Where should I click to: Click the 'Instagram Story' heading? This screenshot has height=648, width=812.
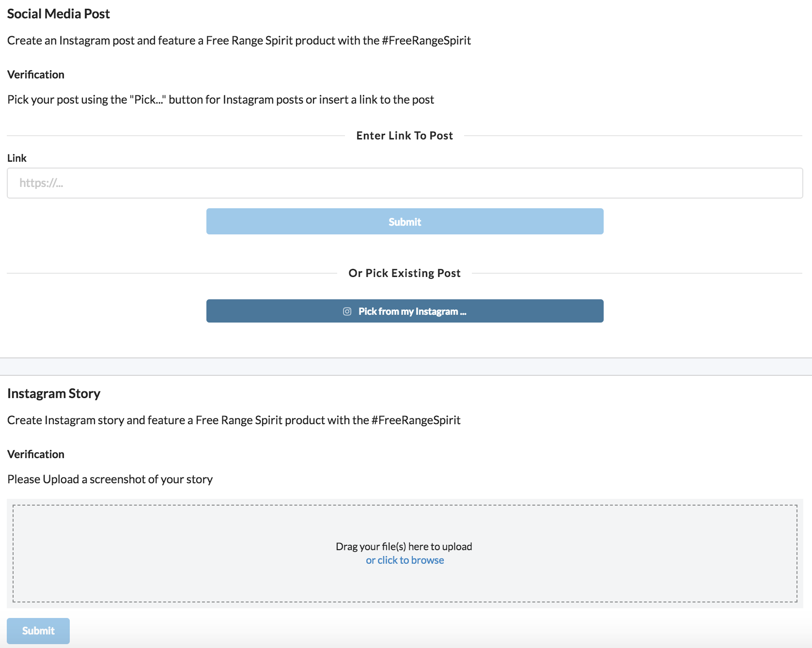54,393
